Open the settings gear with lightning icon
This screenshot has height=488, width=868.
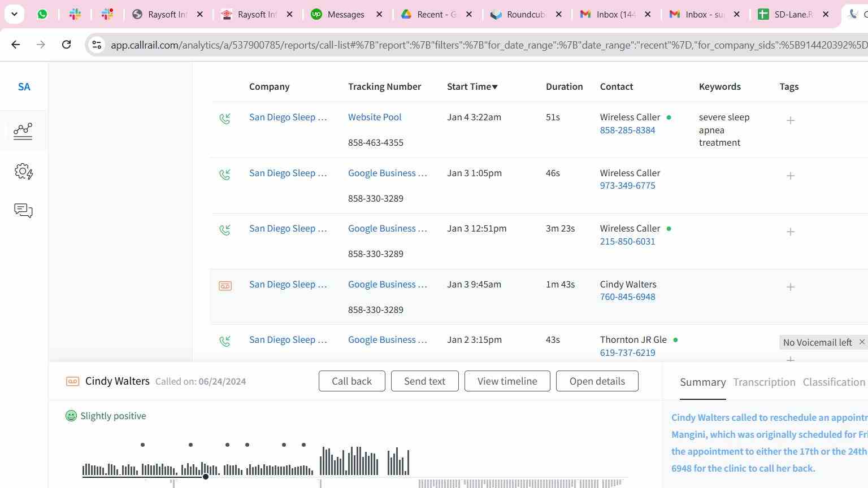click(24, 171)
